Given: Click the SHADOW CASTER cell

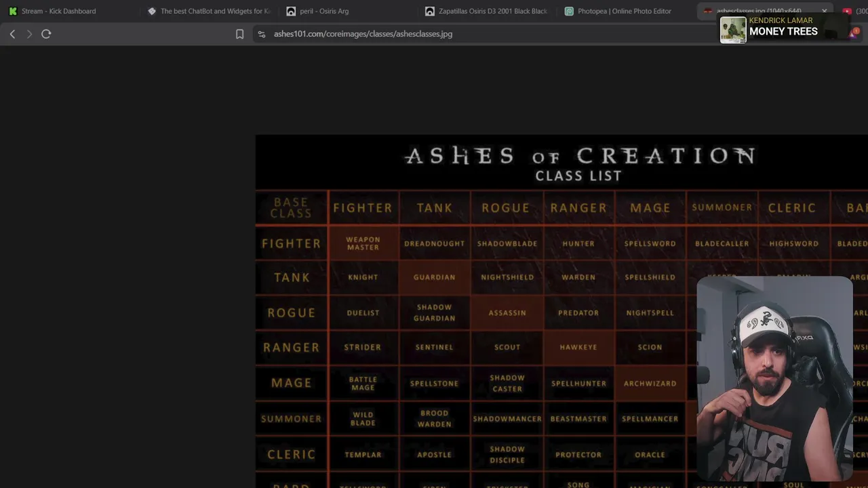Looking at the screenshot, I should (507, 383).
